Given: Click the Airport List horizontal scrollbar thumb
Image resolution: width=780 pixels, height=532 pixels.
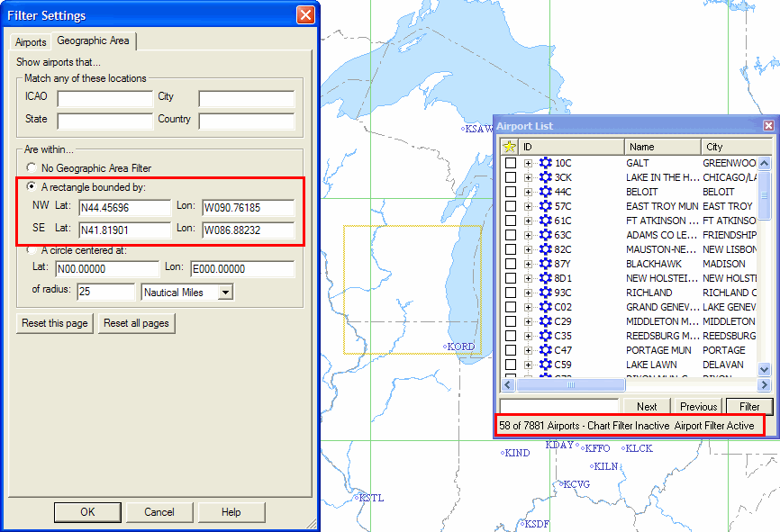Looking at the screenshot, I should (x=570, y=385).
